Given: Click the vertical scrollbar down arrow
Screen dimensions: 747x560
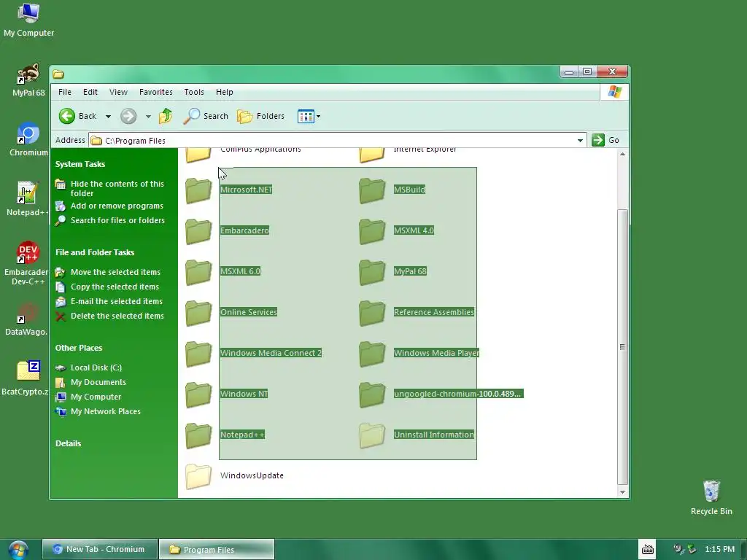Looking at the screenshot, I should click(622, 492).
